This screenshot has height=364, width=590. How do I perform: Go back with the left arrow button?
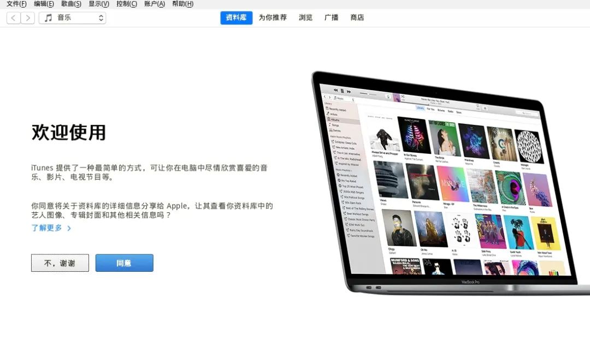(x=14, y=17)
